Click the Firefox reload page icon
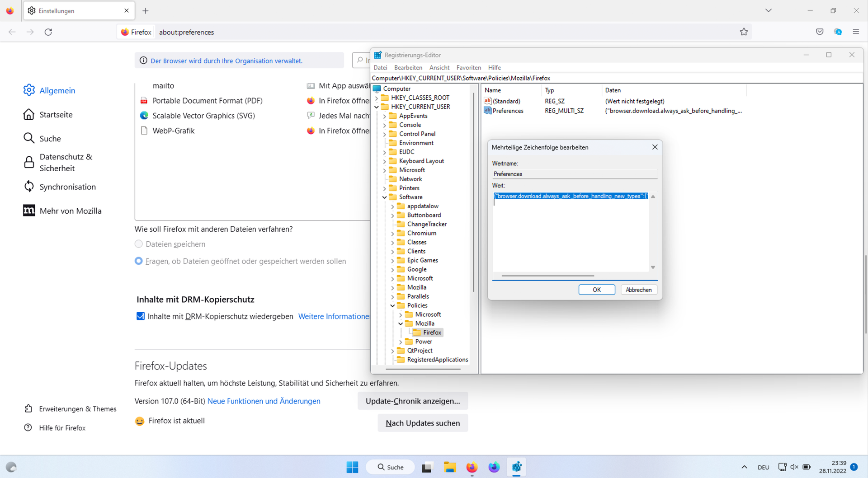 click(x=48, y=32)
